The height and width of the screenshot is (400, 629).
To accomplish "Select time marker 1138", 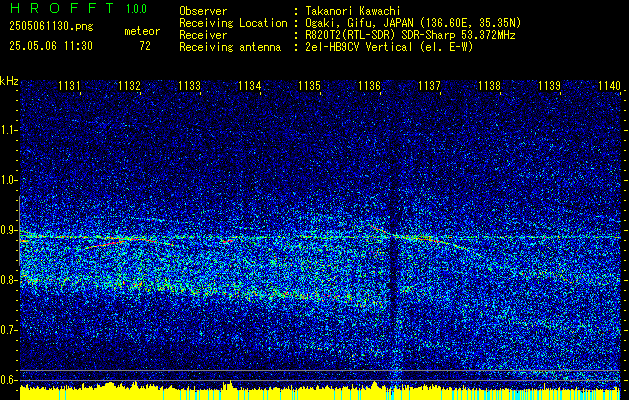I will pos(489,85).
